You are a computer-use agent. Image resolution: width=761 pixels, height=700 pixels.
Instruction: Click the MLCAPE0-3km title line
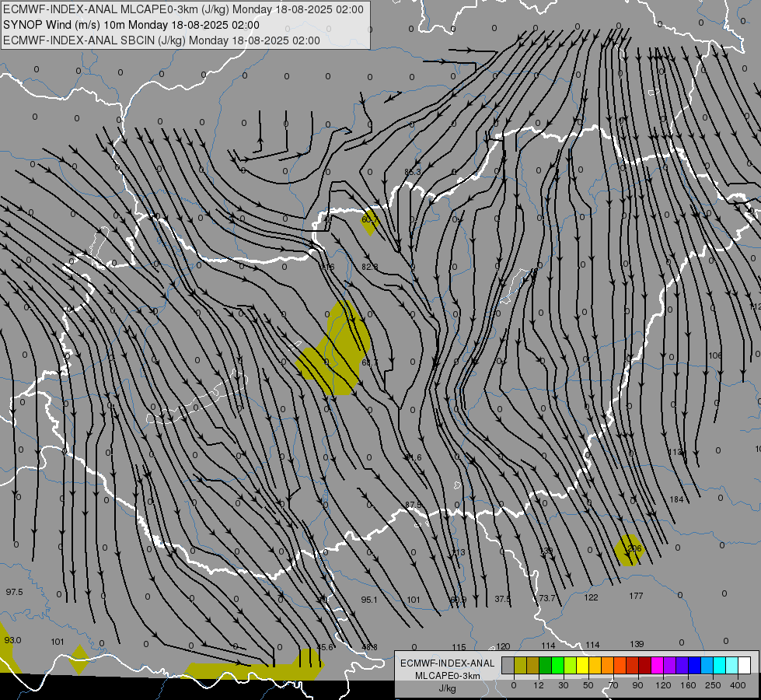point(183,9)
